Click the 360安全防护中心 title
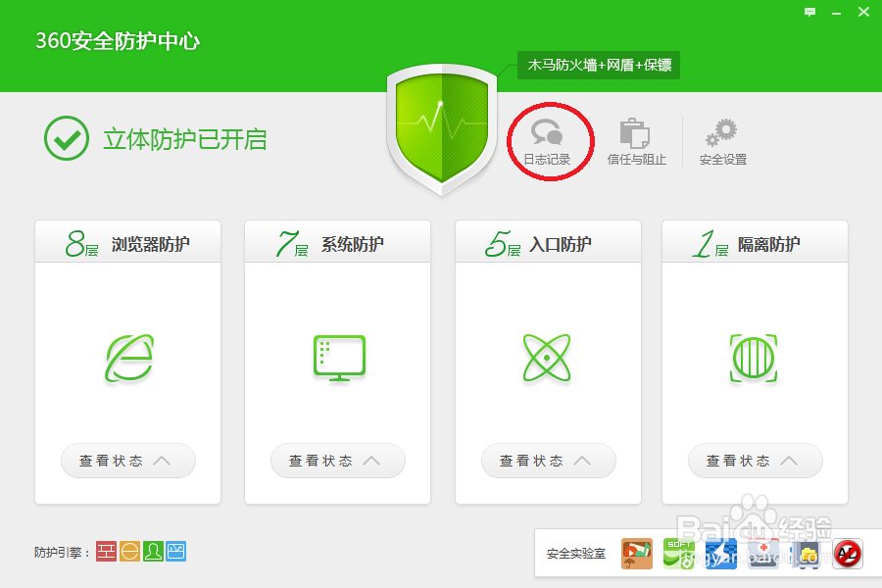The width and height of the screenshot is (882, 588). [x=118, y=41]
